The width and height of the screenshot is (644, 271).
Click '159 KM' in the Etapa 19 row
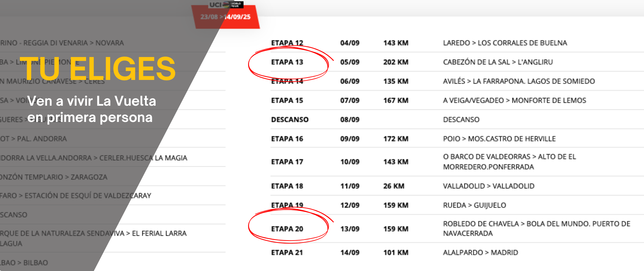tap(396, 205)
